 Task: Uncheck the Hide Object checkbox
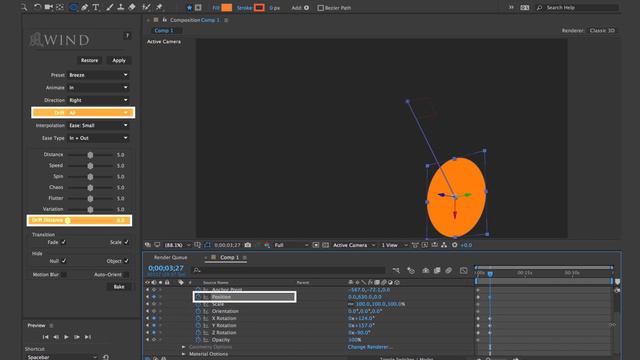pos(126,261)
